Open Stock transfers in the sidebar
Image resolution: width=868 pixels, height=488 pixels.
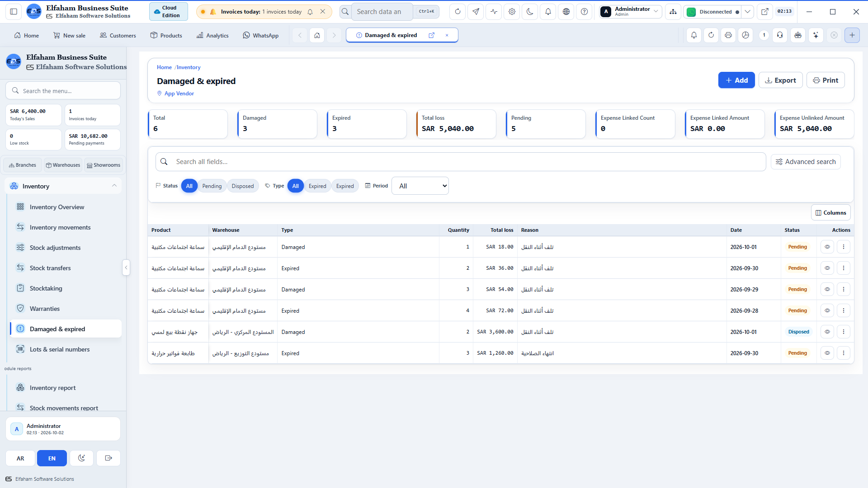66,268
